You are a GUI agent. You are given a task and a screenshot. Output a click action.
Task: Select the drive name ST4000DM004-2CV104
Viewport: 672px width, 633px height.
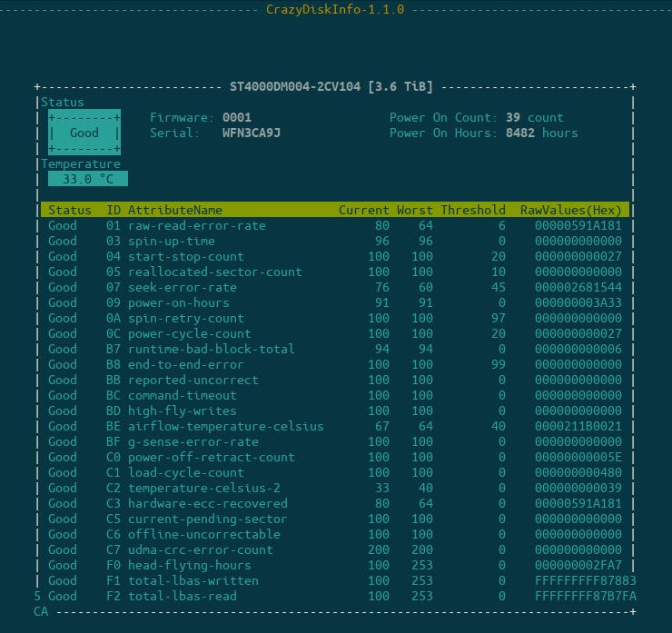click(295, 86)
